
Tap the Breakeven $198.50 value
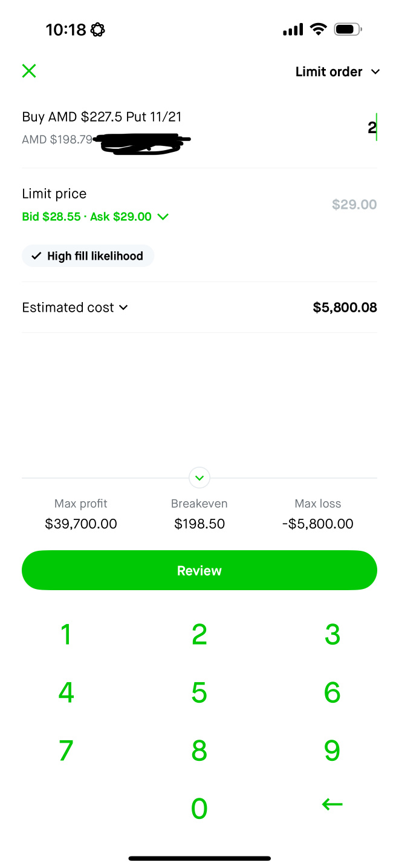click(199, 524)
